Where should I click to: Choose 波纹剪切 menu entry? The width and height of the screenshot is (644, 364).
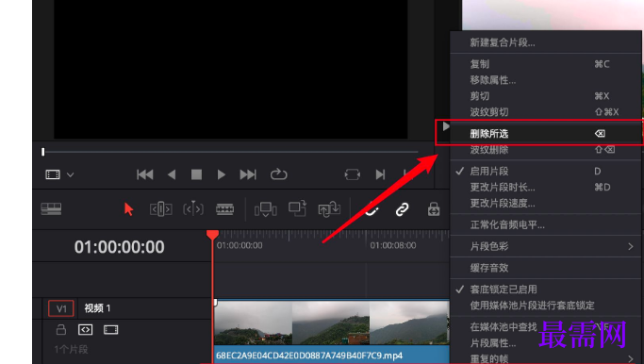click(546, 112)
